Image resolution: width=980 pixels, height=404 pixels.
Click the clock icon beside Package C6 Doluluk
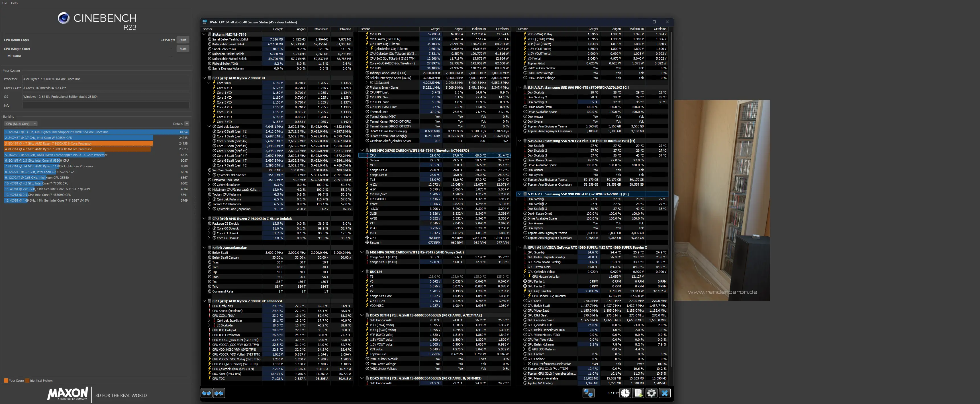coord(210,224)
